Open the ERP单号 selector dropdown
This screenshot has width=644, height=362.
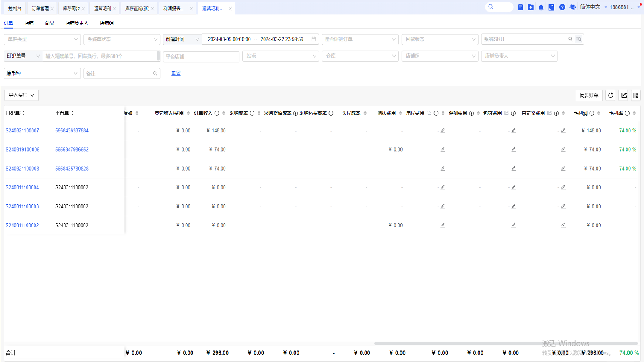point(23,56)
